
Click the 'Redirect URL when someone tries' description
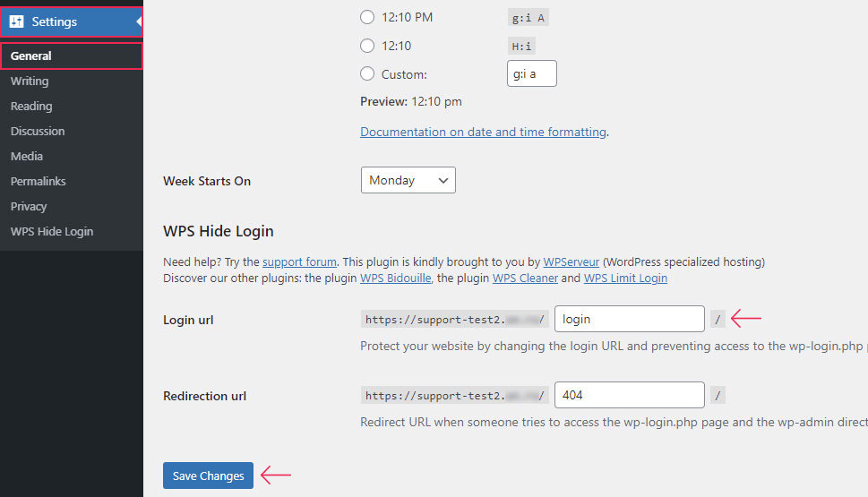[x=614, y=423]
